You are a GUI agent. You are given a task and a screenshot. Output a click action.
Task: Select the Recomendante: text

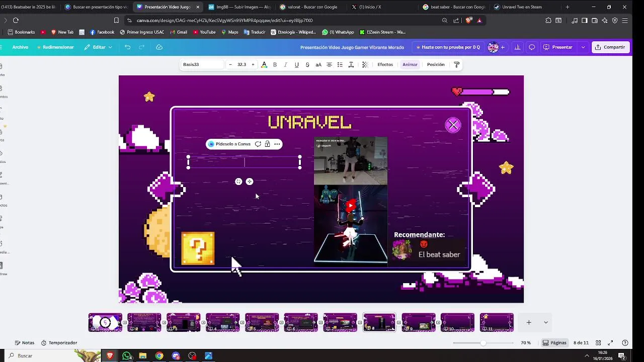[419, 235]
